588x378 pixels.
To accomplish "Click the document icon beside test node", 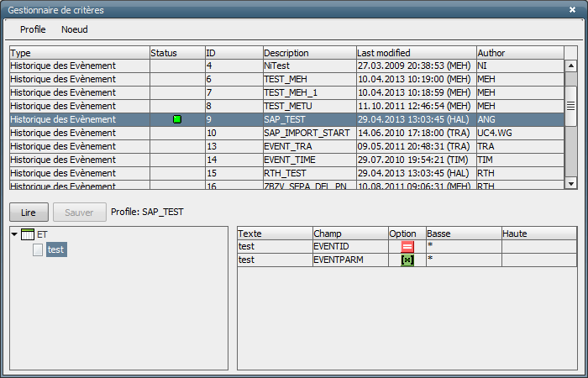I will point(38,249).
